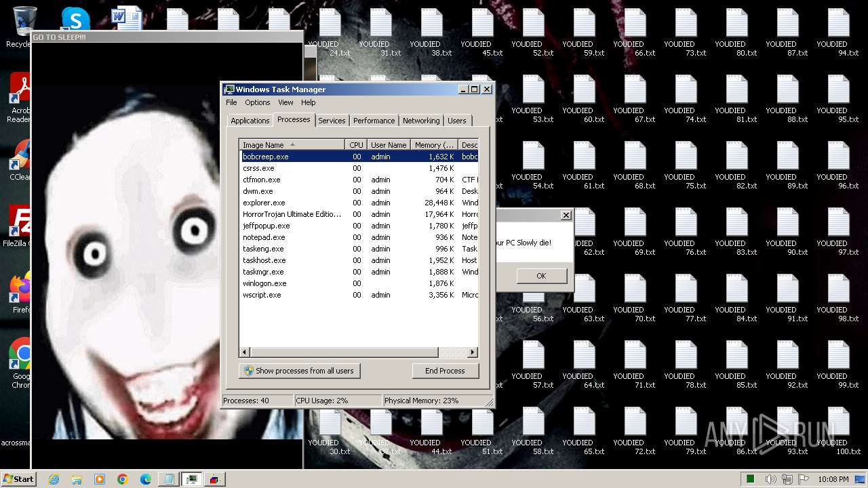Viewport: 868px width, 488px height.
Task: Switch to the Notepad taskbar button
Action: [168, 479]
